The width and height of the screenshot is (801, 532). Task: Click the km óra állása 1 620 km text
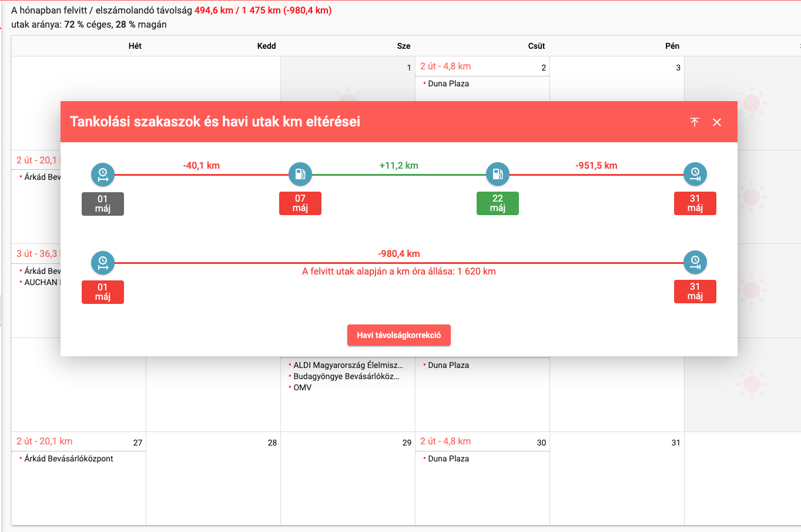(399, 272)
